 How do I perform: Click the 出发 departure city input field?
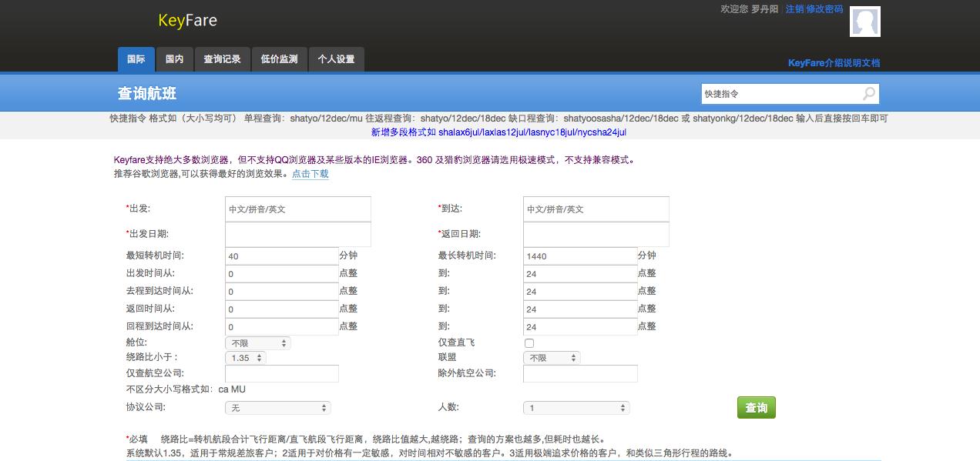(298, 209)
